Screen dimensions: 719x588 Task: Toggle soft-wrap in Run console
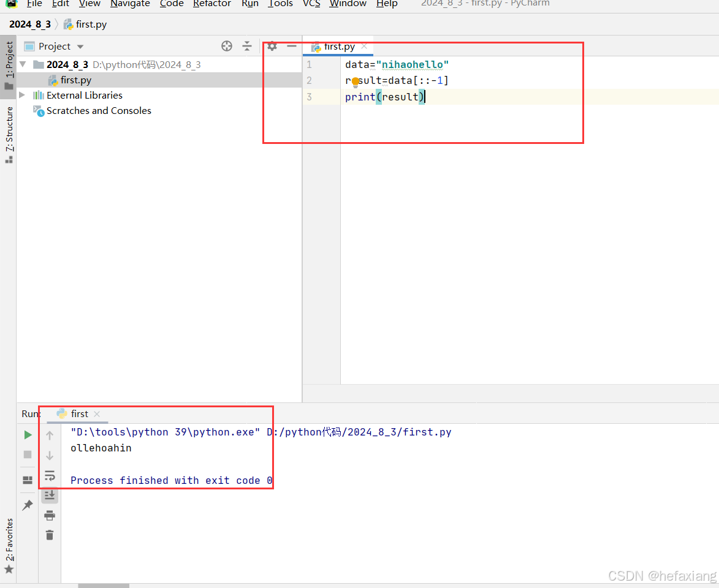coord(50,475)
